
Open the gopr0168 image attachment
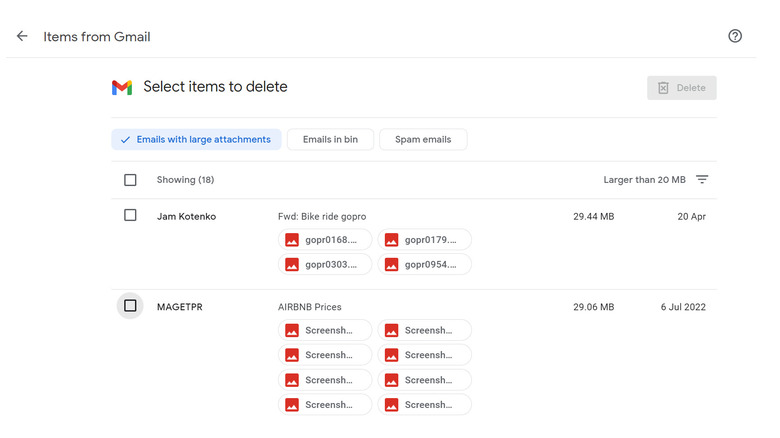[325, 240]
